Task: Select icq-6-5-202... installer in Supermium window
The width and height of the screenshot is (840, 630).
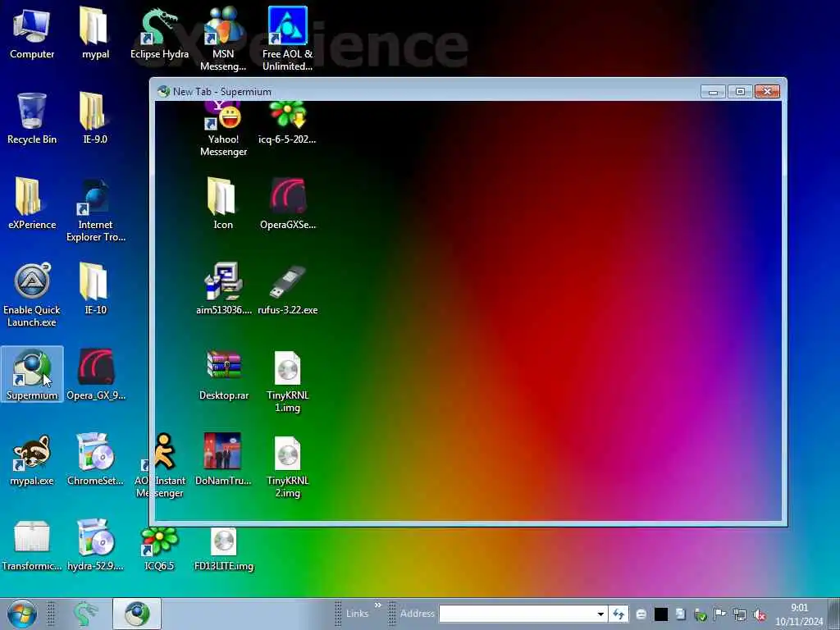Action: [287, 124]
